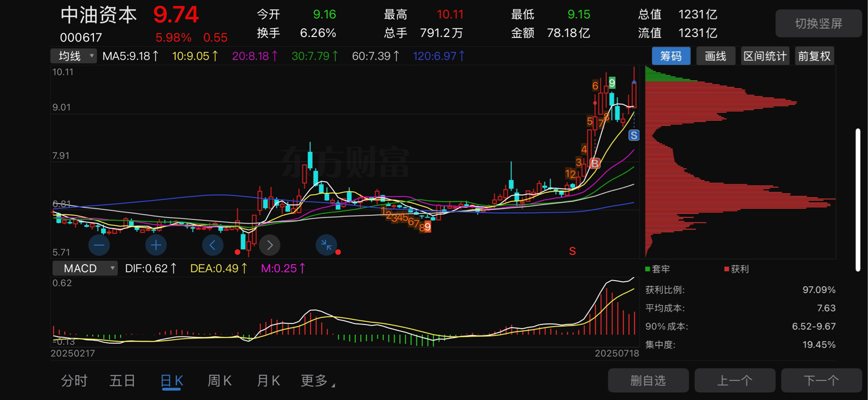Tap the 最高 10.11 value

pos(450,15)
